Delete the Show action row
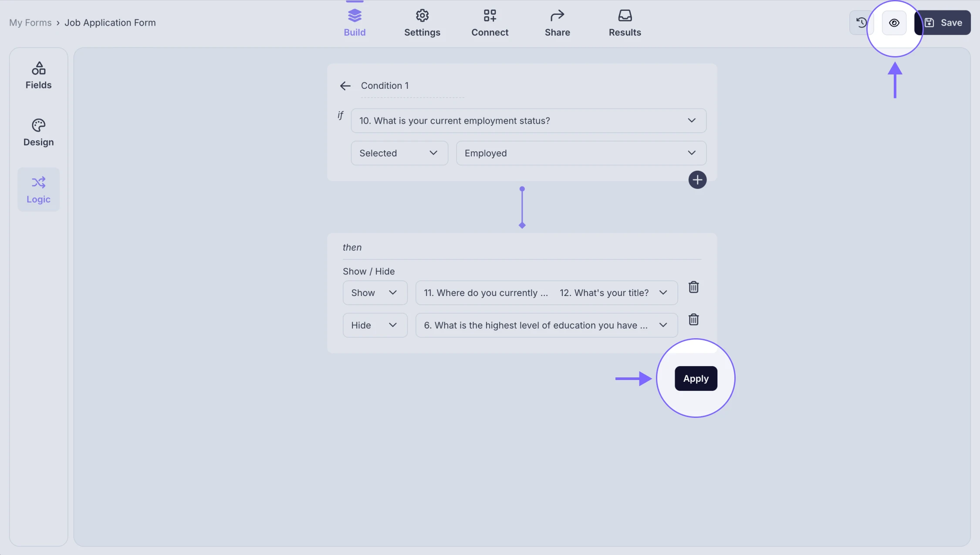Viewport: 980px width, 555px height. [693, 287]
